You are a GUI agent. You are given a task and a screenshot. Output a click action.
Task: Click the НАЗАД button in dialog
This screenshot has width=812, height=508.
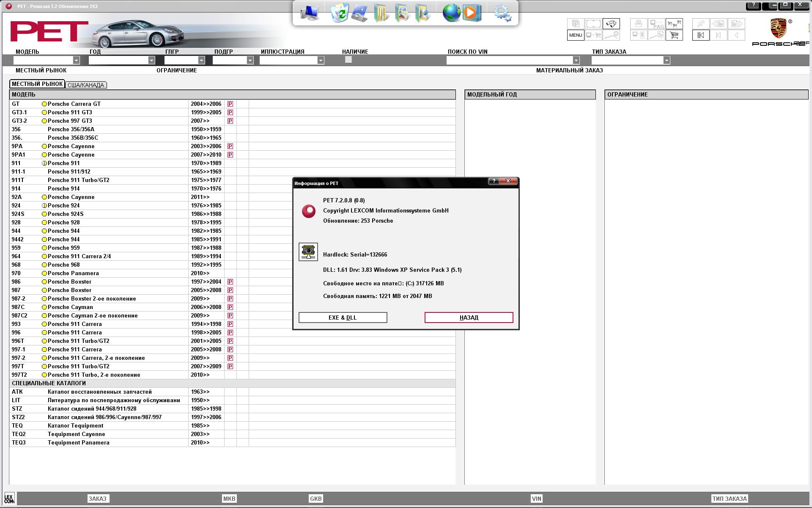tap(469, 317)
